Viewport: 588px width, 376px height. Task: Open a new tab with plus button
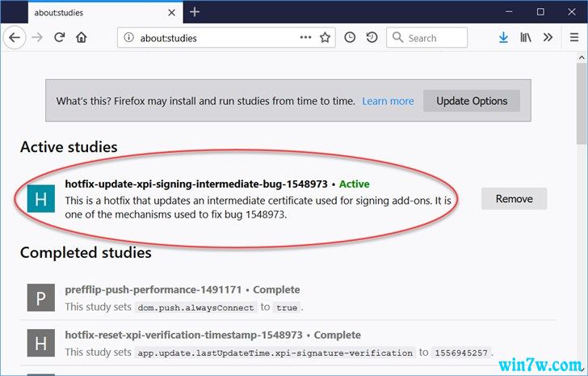click(x=194, y=12)
